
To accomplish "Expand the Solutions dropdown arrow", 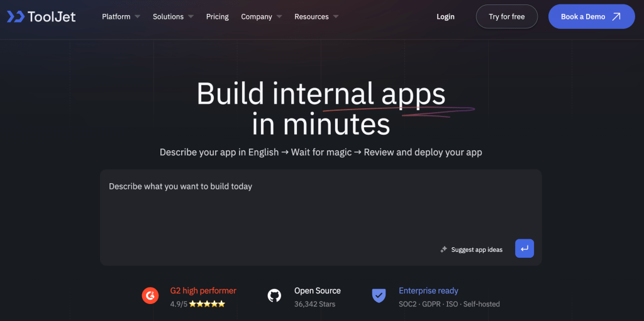I will tap(191, 17).
